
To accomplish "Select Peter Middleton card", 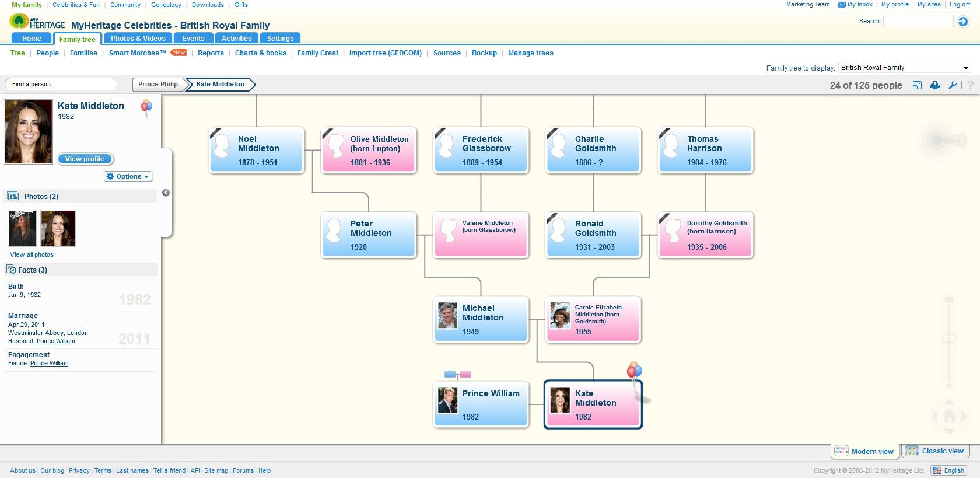I will [369, 235].
